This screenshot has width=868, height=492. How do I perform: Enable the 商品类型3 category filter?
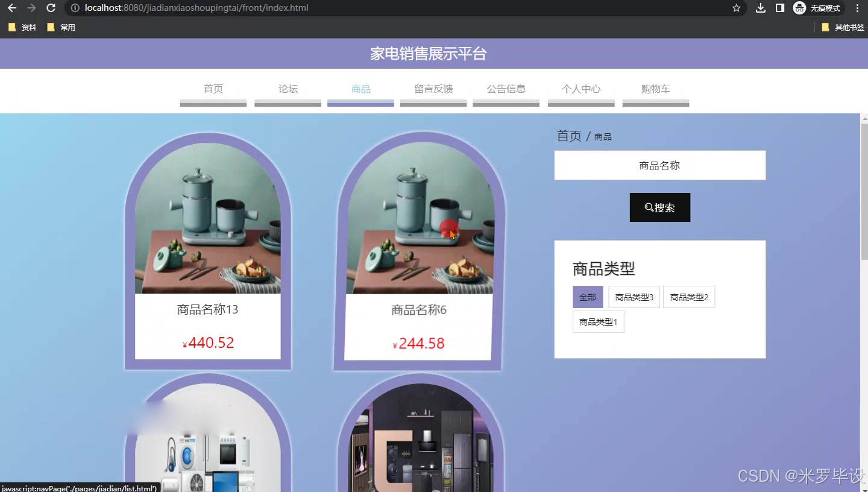pyautogui.click(x=634, y=297)
